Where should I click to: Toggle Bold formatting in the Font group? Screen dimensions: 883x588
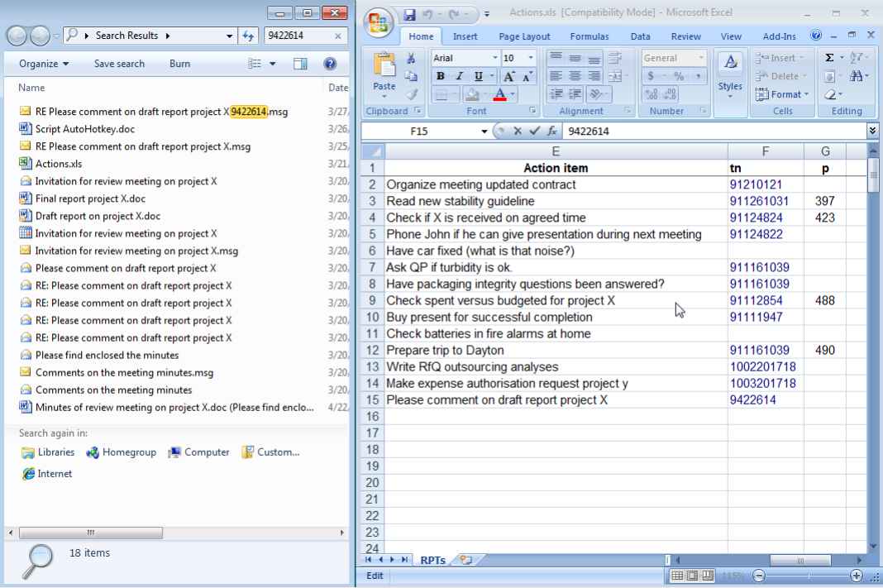tap(441, 76)
